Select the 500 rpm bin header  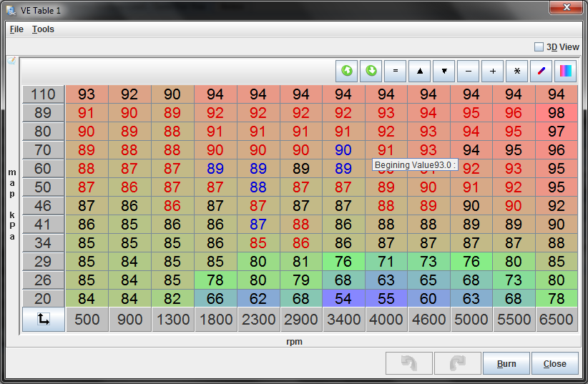(87, 320)
